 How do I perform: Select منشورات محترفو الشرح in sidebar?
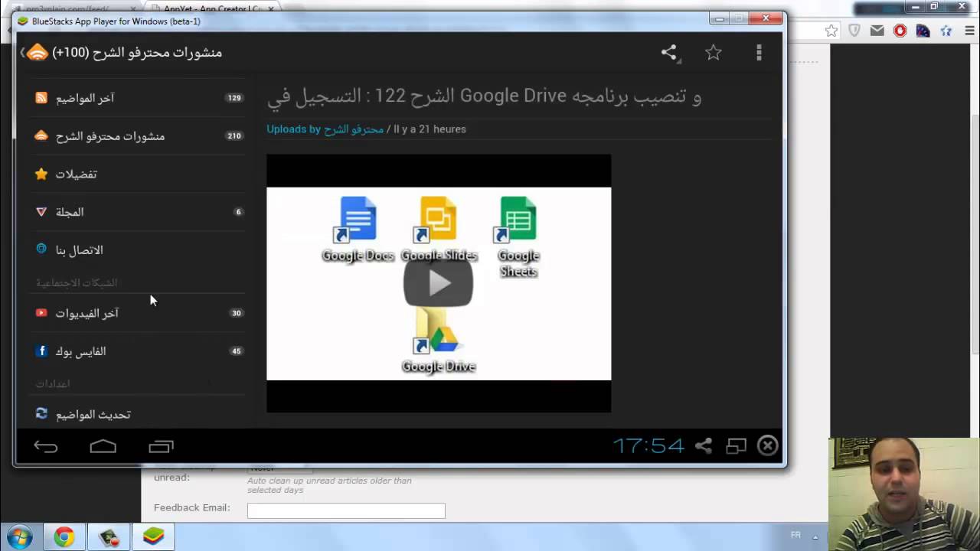pyautogui.click(x=139, y=136)
